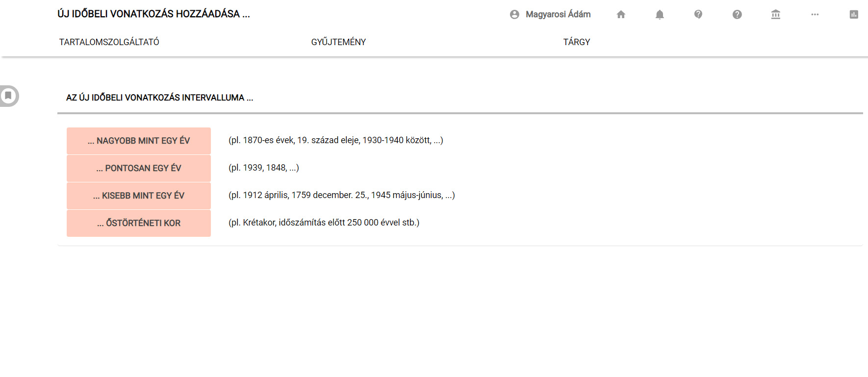This screenshot has height=377, width=868.
Task: Open the institution (museum building) icon
Action: click(x=776, y=15)
